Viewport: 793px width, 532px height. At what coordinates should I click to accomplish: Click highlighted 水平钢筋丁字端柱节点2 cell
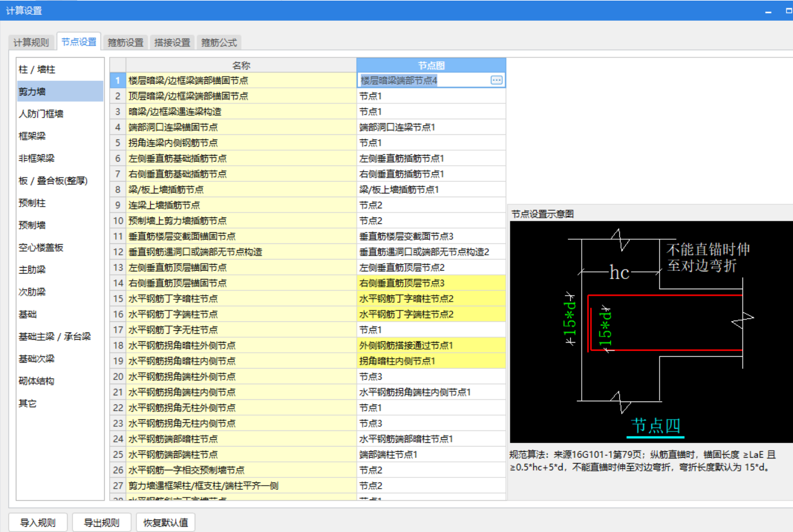[432, 314]
